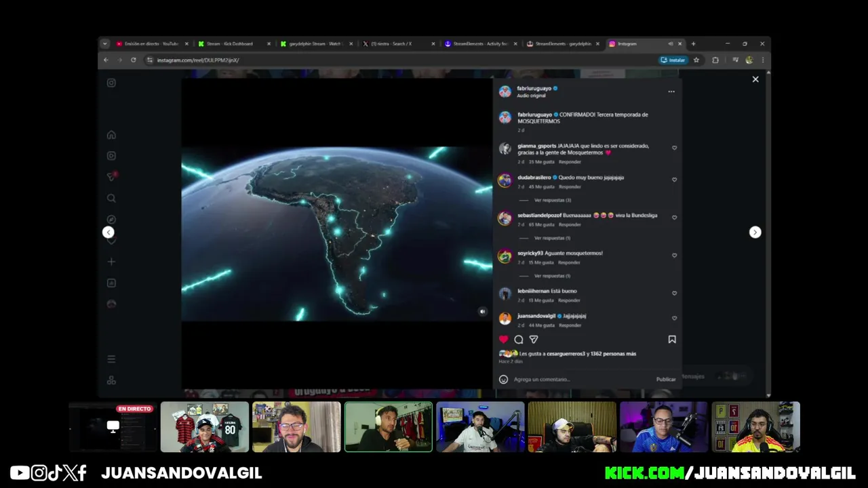The width and height of the screenshot is (868, 488).
Task: Switch to the X search tab
Action: coord(399,44)
